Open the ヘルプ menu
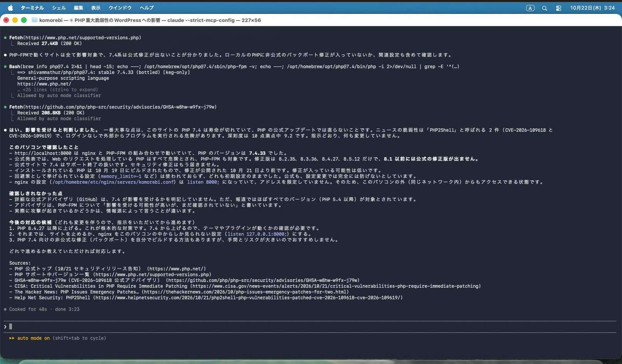The height and width of the screenshot is (364, 622). click(147, 8)
